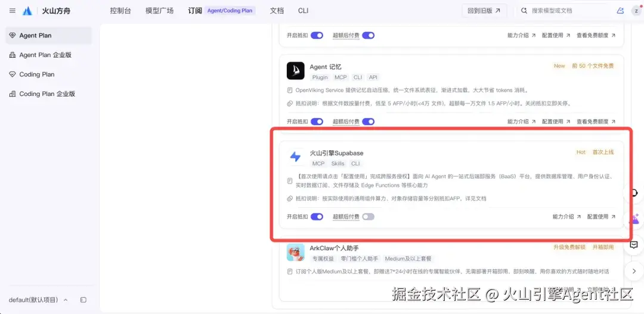Click the Supabase lightning bolt icon
Viewport: 644px width, 314px height.
(x=295, y=157)
